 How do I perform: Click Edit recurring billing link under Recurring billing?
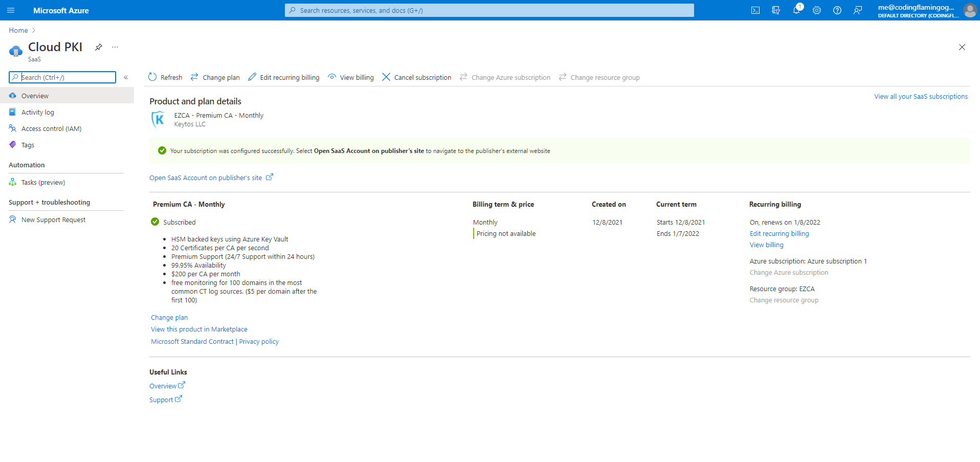click(779, 233)
